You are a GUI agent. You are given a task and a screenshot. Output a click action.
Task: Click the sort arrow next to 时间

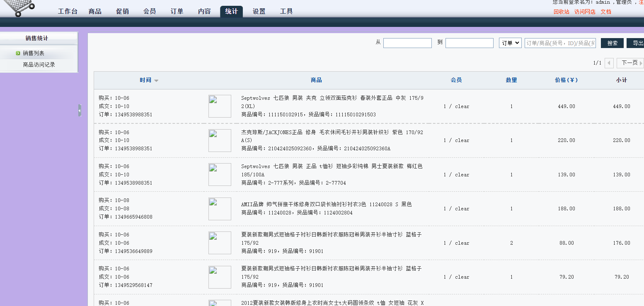pos(156,81)
